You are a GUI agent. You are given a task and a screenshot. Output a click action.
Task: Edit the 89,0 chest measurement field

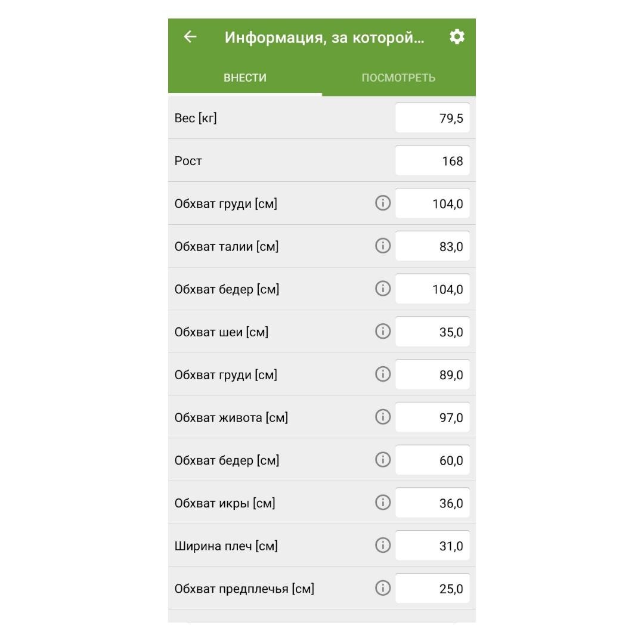point(432,374)
